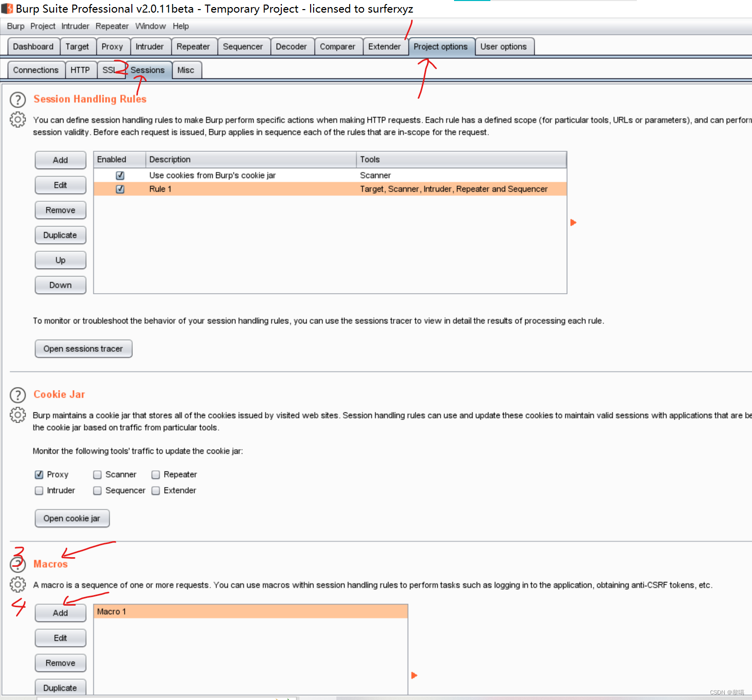Open the Misc sub-tab

point(186,70)
